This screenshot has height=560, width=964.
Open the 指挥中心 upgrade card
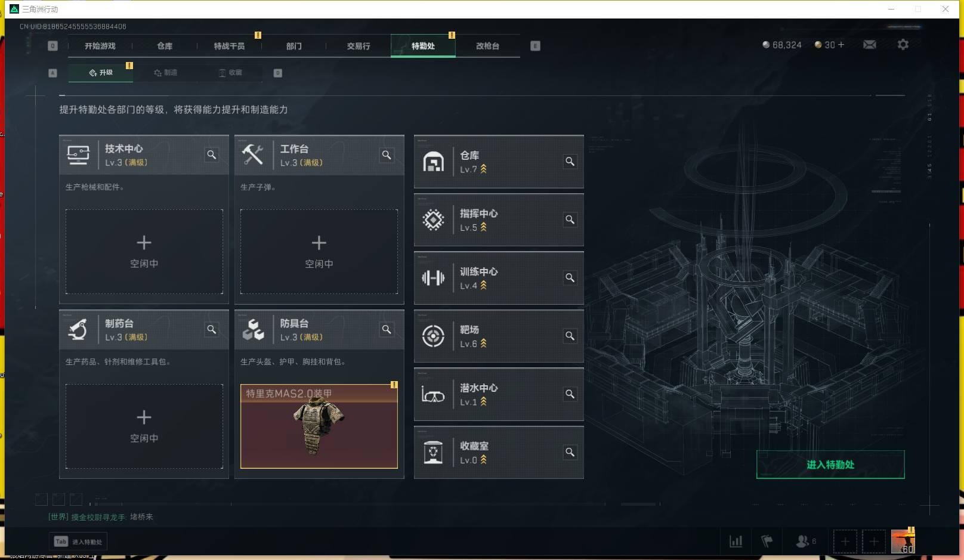499,220
